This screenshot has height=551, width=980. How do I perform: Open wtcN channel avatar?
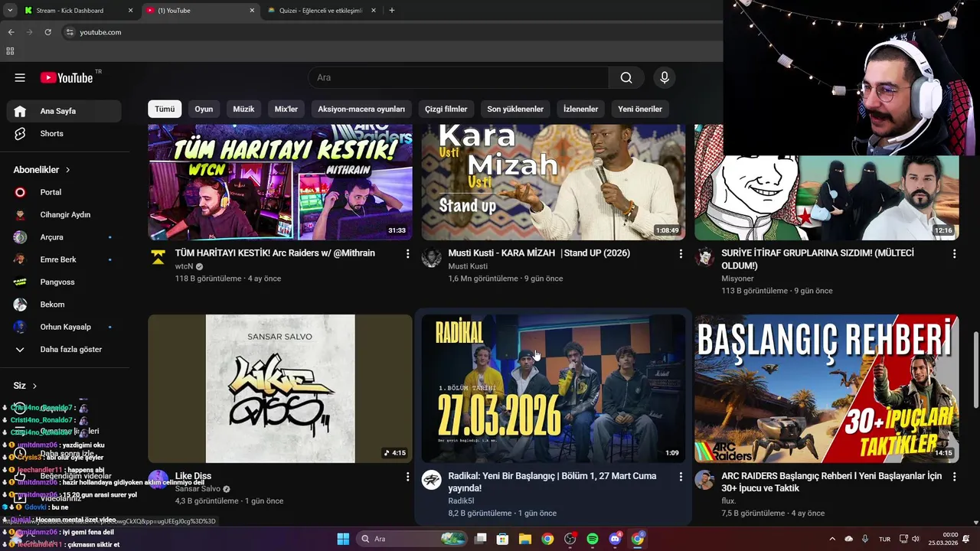click(158, 257)
